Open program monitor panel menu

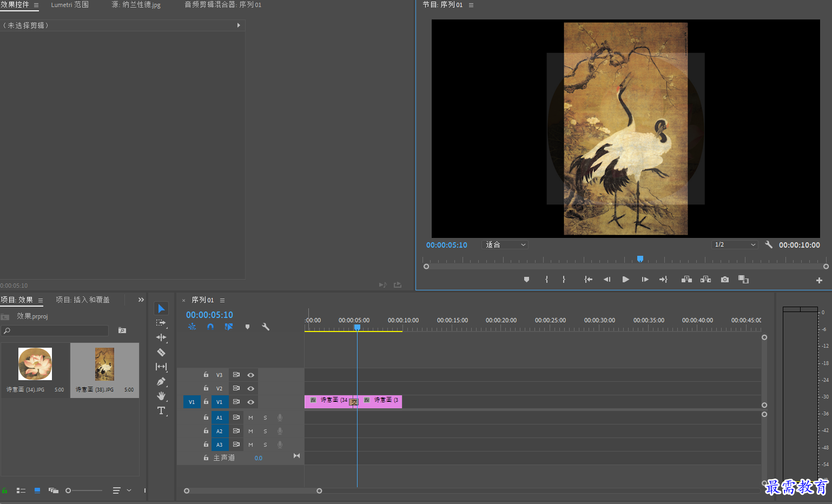471,5
